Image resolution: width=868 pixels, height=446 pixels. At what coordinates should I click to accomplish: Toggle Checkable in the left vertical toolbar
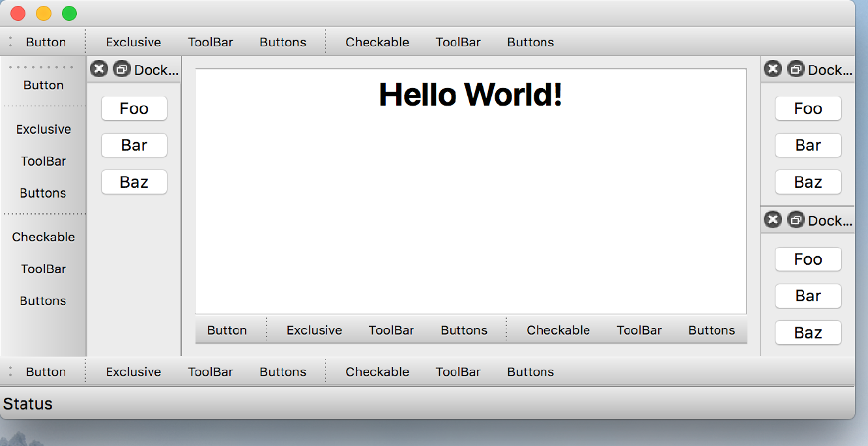[43, 237]
